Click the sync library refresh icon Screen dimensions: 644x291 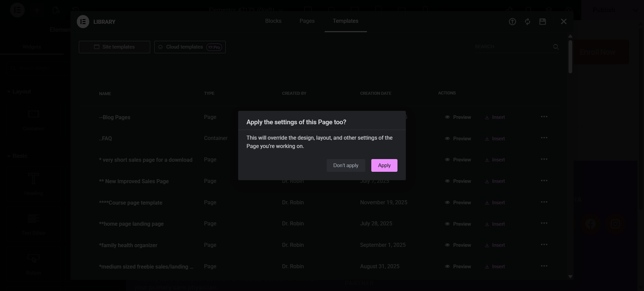pyautogui.click(x=528, y=22)
